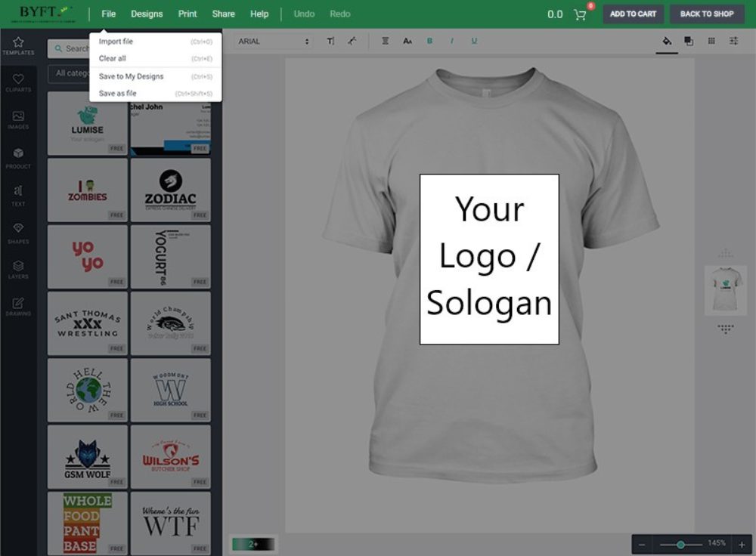Open the Text sidebar tool

coord(18,196)
